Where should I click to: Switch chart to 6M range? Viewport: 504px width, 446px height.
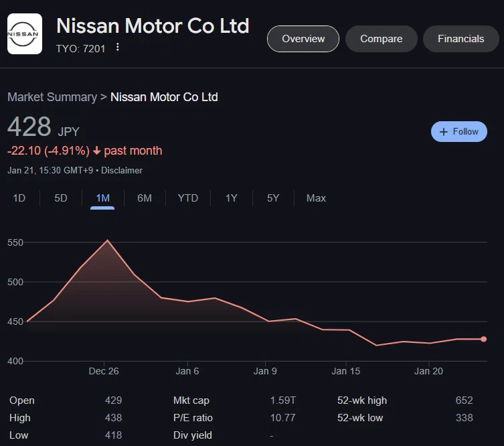coord(145,198)
